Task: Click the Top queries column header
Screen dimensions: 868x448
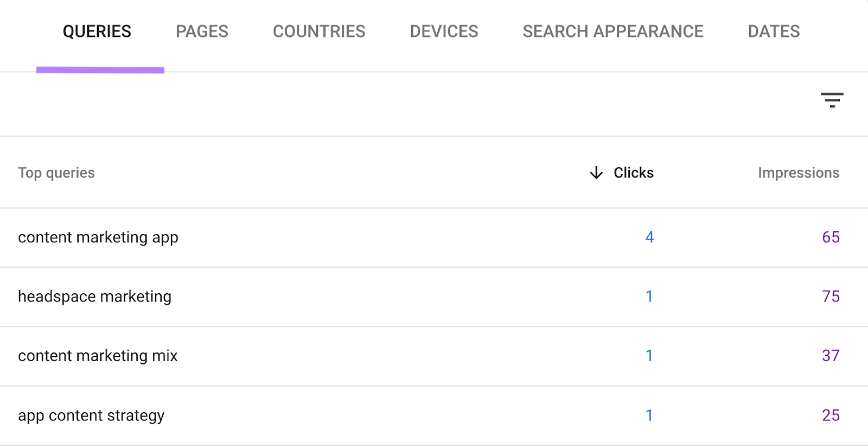Action: (x=56, y=173)
